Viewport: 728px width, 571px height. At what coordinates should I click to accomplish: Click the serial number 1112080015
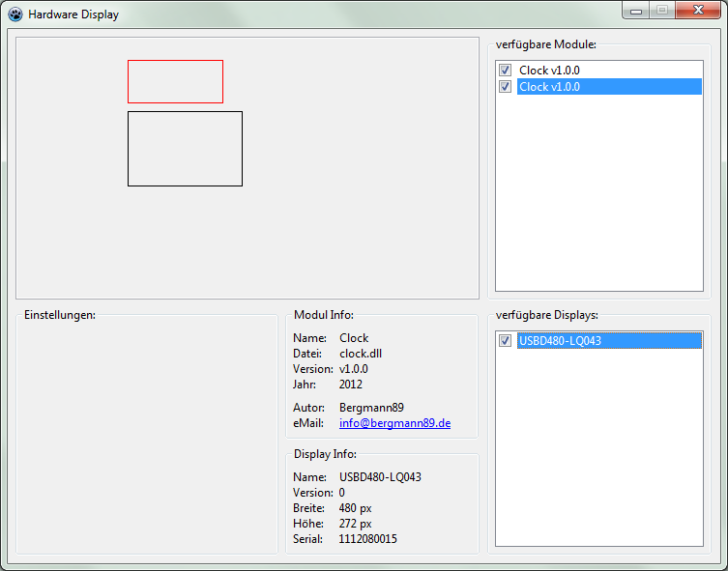pos(367,539)
